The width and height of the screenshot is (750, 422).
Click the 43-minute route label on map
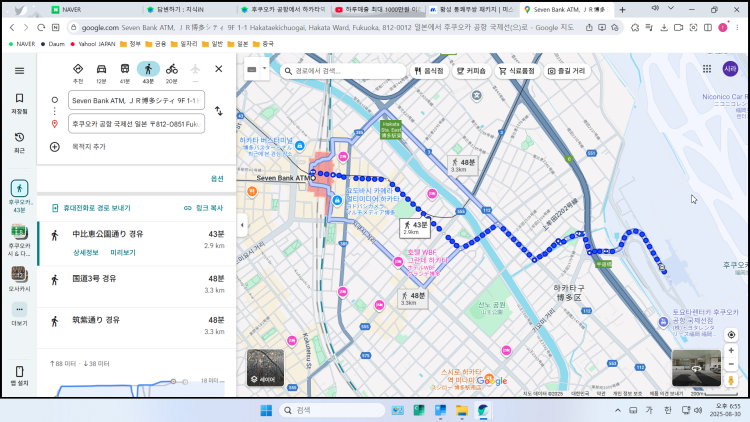click(x=415, y=228)
